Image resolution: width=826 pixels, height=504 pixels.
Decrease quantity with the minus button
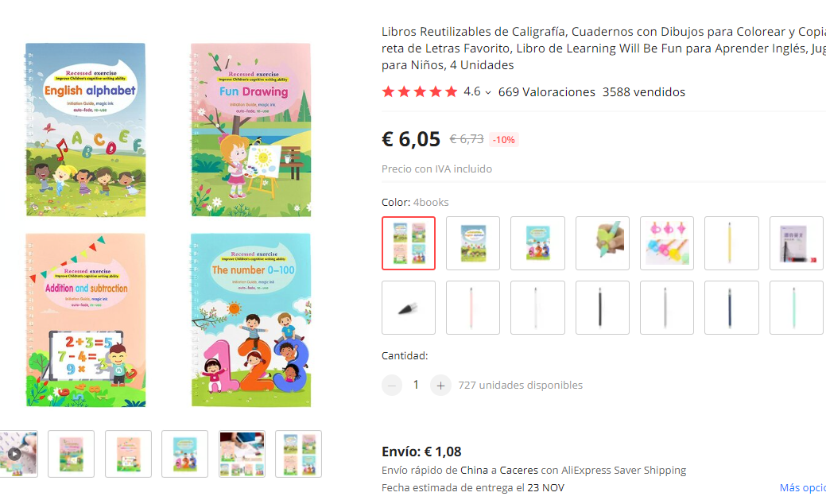392,386
